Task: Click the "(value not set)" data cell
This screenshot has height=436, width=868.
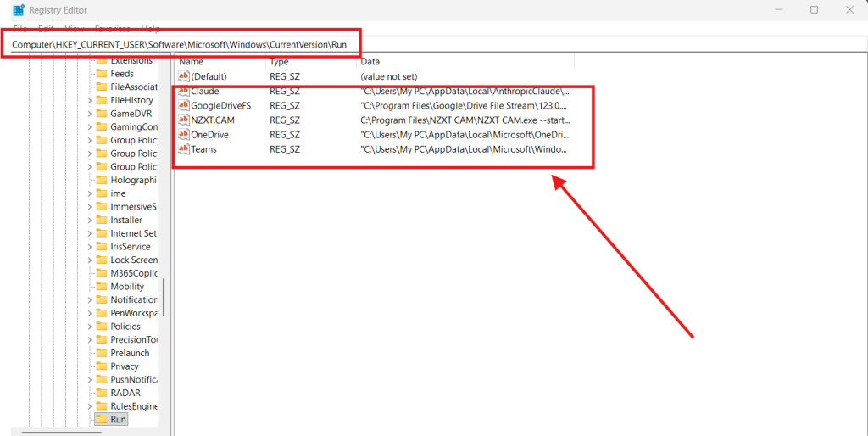Action: point(388,76)
